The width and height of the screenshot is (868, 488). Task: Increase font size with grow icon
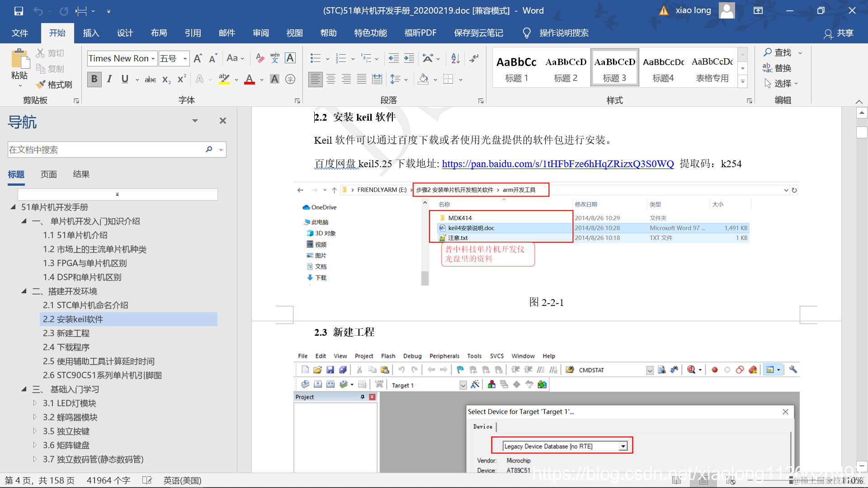pyautogui.click(x=198, y=58)
